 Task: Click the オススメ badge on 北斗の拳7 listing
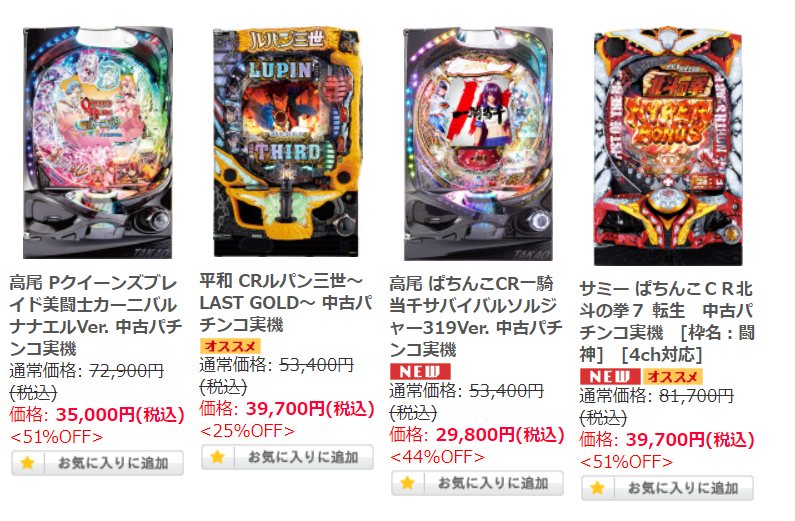(x=673, y=377)
